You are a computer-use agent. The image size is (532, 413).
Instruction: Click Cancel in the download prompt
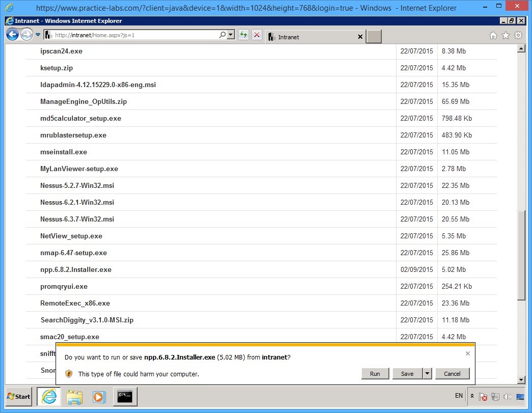452,373
